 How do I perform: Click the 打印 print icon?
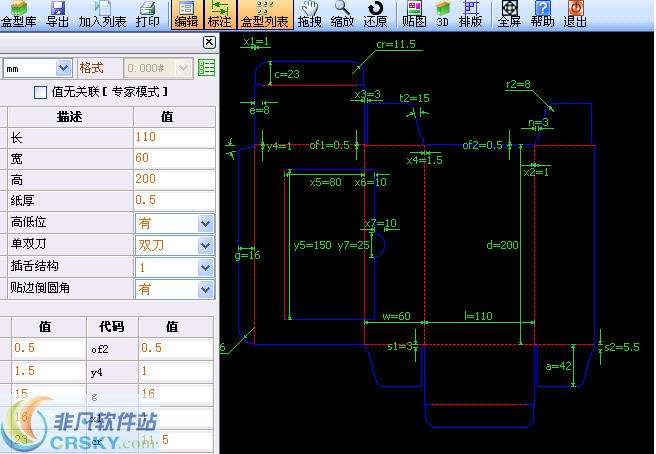[x=147, y=15]
